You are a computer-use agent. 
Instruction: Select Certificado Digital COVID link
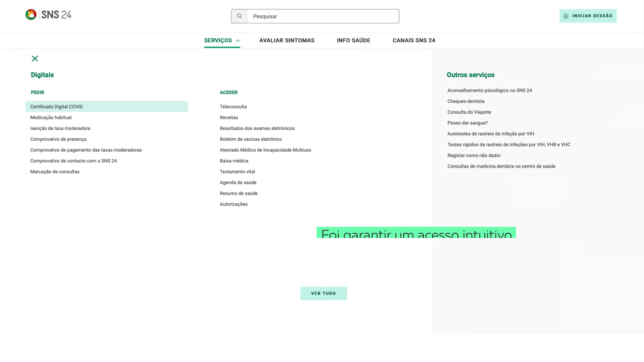click(56, 107)
